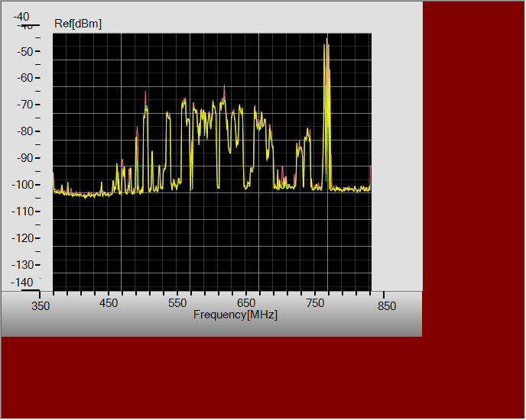
Task: Select the -140 bottom level value
Action: click(x=22, y=283)
